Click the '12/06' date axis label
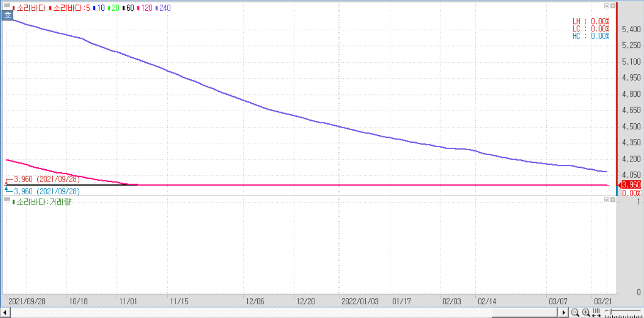The height and width of the screenshot is (318, 644). pos(255,301)
